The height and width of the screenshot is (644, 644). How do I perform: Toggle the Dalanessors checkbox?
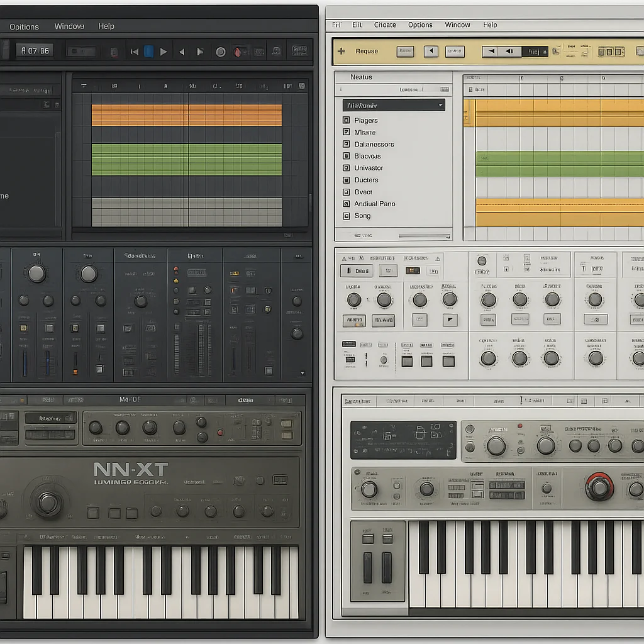tap(346, 144)
